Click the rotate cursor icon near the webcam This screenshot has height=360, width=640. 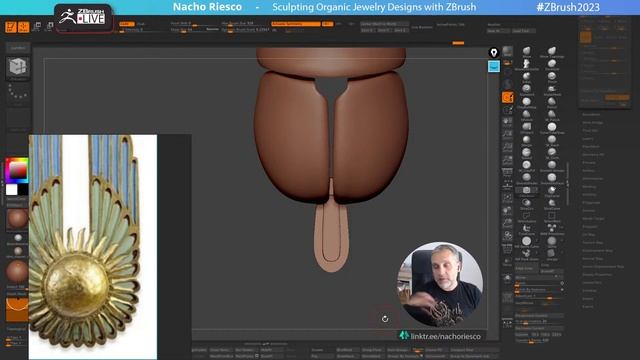click(385, 319)
